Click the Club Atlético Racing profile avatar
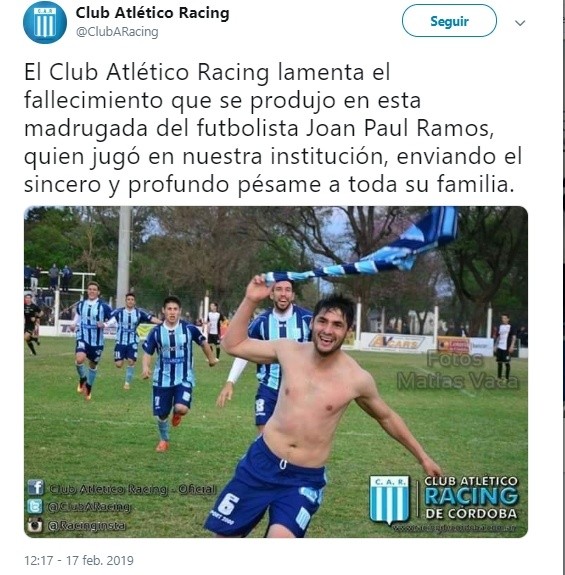Screen dimensions: 565x575 coord(45,22)
